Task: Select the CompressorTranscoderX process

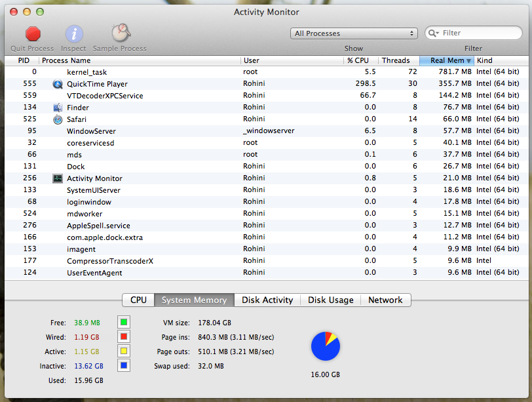Action: tap(267, 261)
